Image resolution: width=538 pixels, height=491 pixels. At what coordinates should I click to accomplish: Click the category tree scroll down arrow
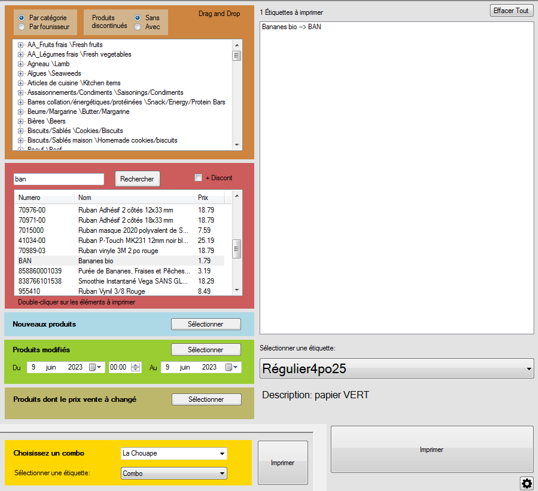[237, 145]
